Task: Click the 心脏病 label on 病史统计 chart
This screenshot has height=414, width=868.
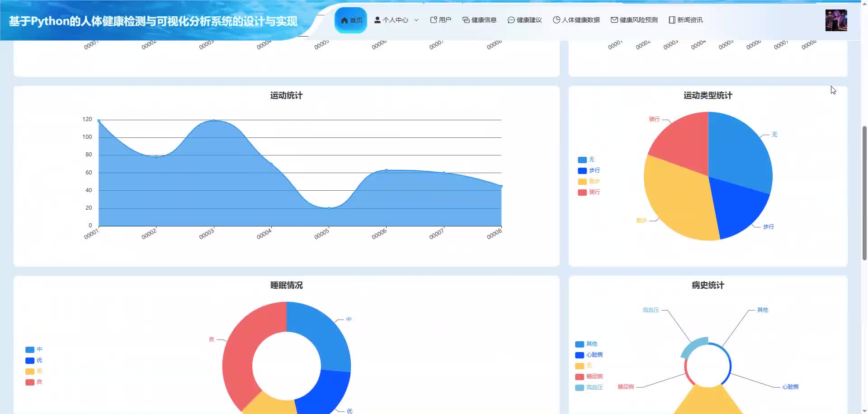Action: tap(790, 387)
